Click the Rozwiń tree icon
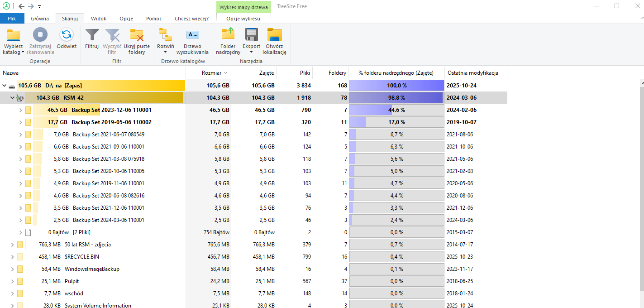The height and width of the screenshot is (308, 644). (165, 35)
